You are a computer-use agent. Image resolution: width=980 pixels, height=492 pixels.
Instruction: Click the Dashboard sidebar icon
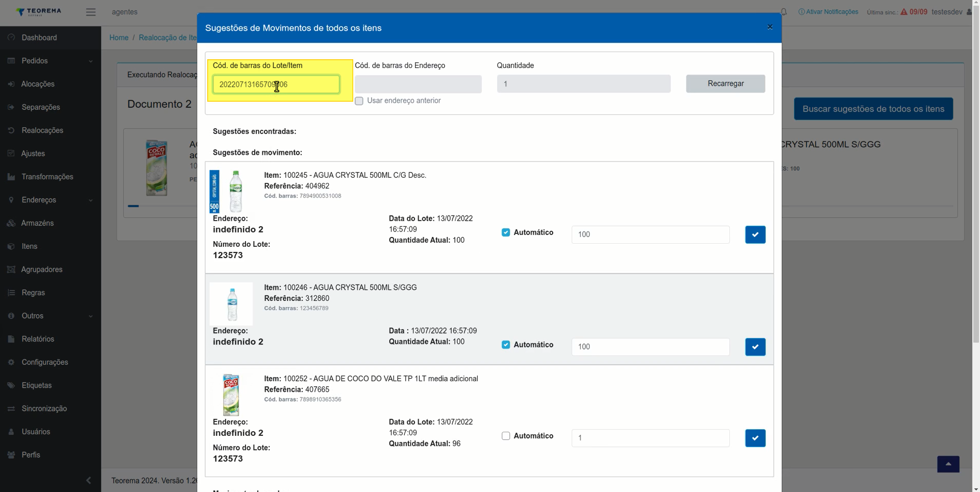click(11, 38)
